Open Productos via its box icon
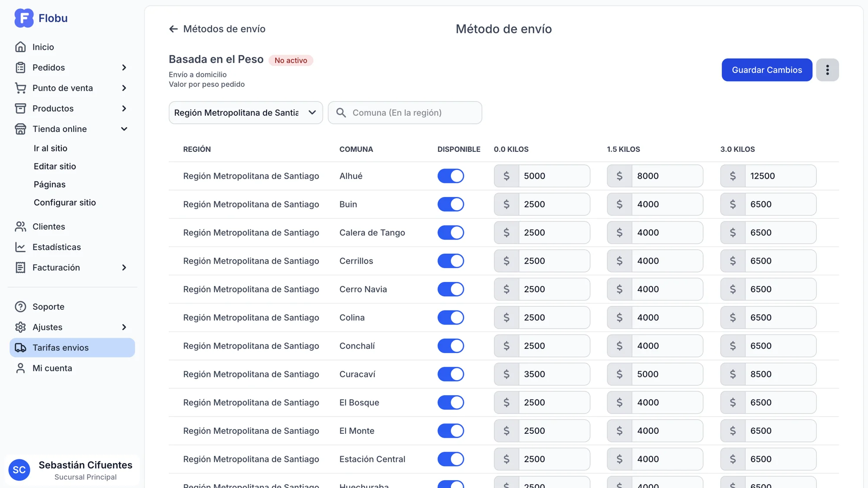Viewport: 868px width, 488px height. click(x=20, y=108)
